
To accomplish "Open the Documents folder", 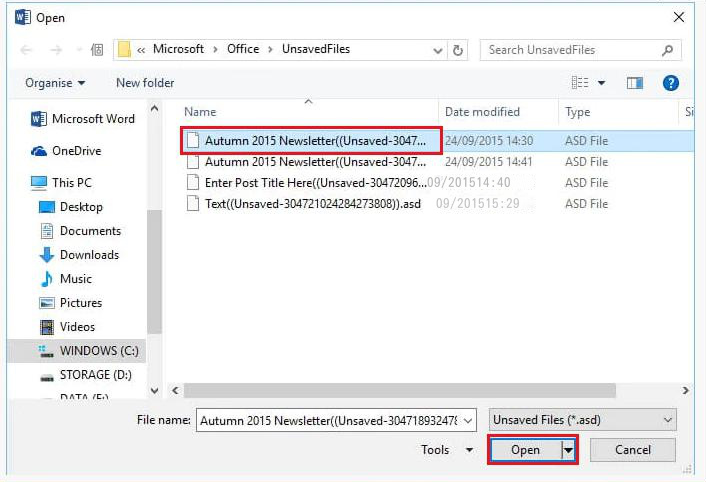I will point(81,231).
